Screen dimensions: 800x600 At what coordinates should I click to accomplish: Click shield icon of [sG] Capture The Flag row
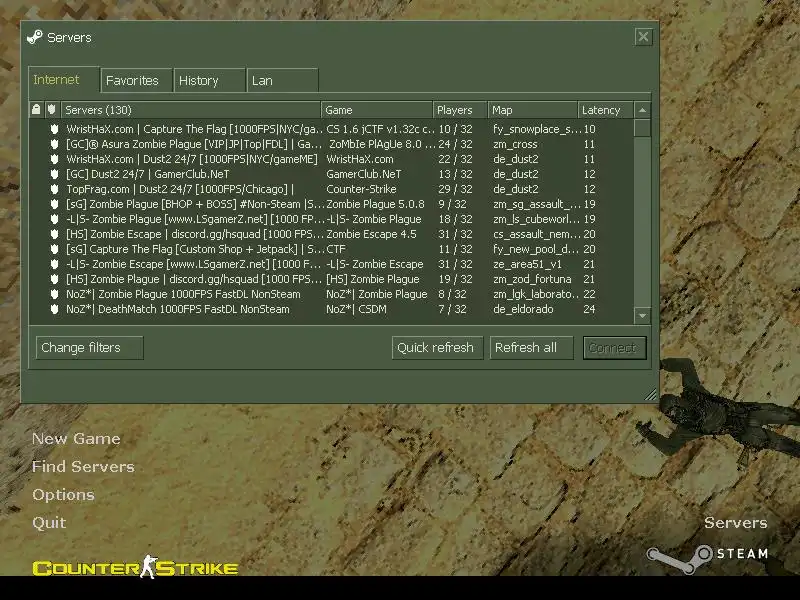54,249
